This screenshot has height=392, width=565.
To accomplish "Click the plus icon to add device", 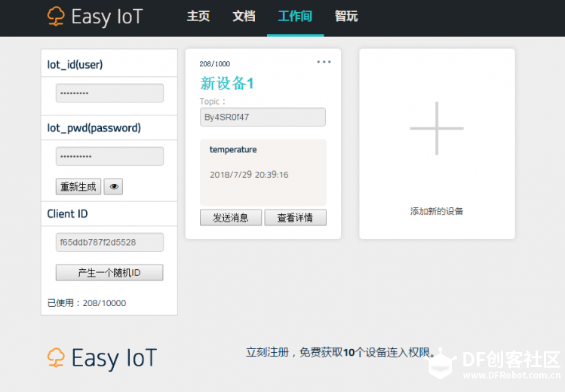I will point(437,128).
